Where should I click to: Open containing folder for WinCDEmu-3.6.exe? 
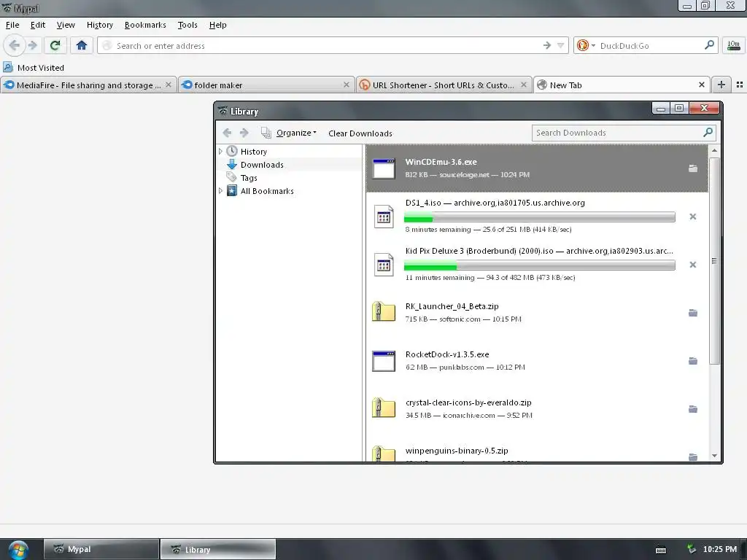(x=693, y=168)
